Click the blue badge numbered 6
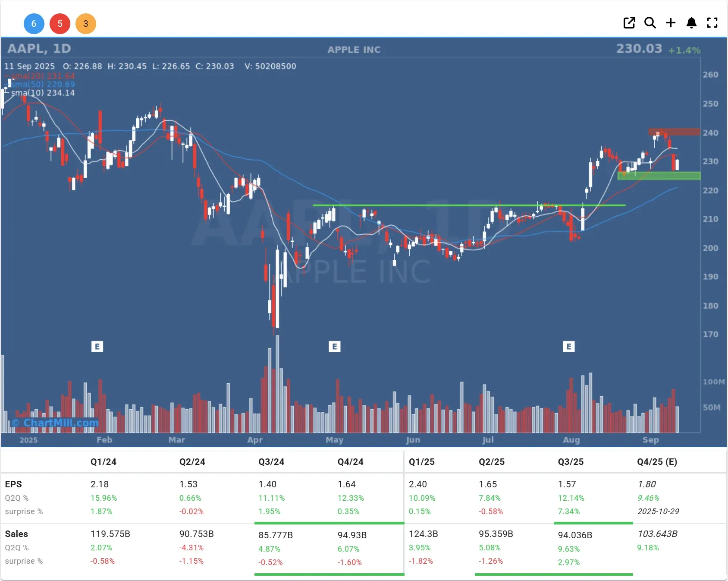 click(34, 24)
